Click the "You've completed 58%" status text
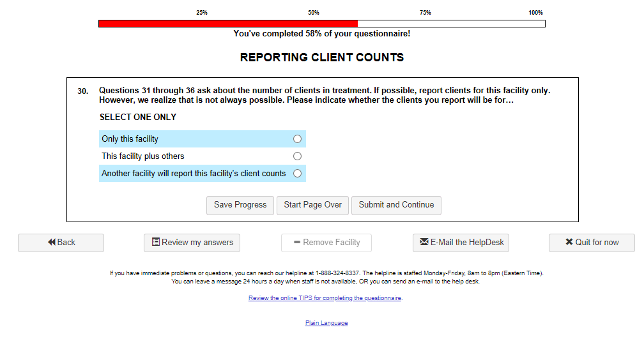 [x=322, y=34]
